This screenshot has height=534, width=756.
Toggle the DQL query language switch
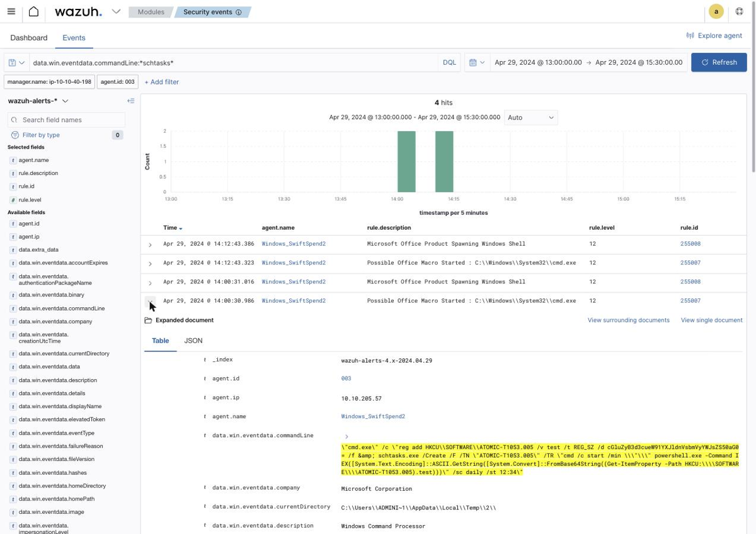click(x=449, y=62)
